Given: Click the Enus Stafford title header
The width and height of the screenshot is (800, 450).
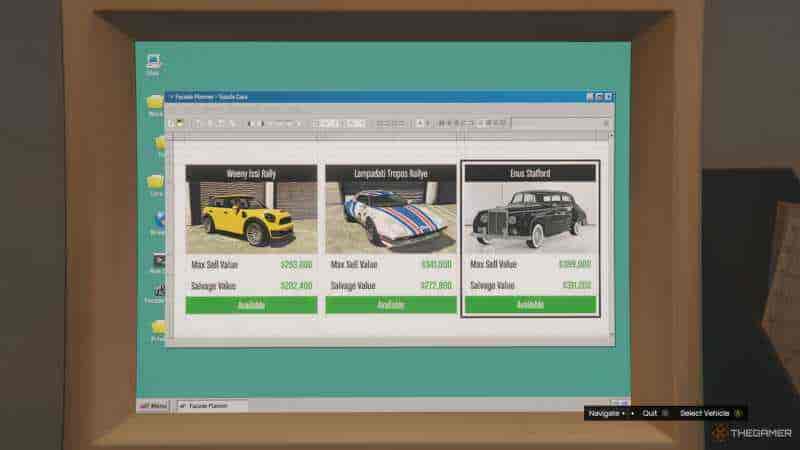Looking at the screenshot, I should [530, 173].
